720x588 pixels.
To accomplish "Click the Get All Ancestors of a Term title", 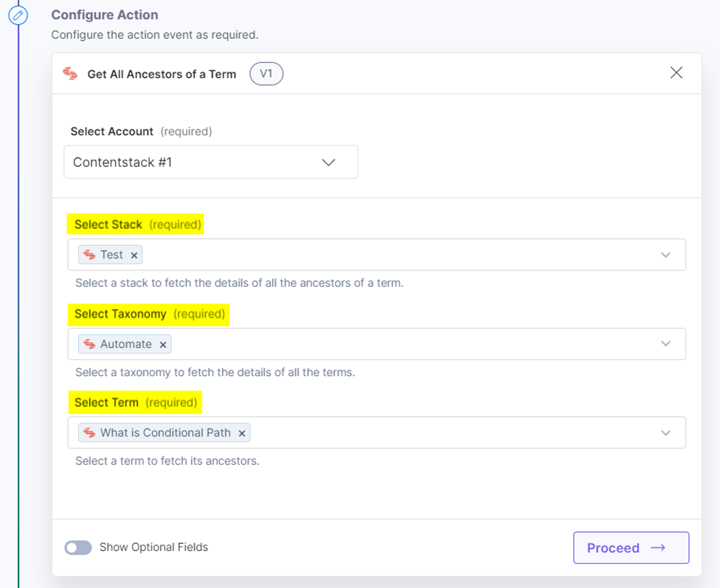I will click(162, 74).
